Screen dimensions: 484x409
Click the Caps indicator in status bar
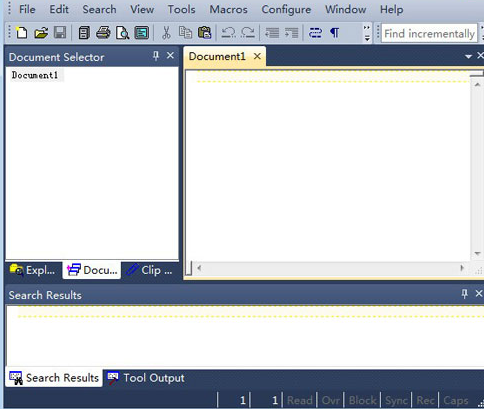point(455,400)
